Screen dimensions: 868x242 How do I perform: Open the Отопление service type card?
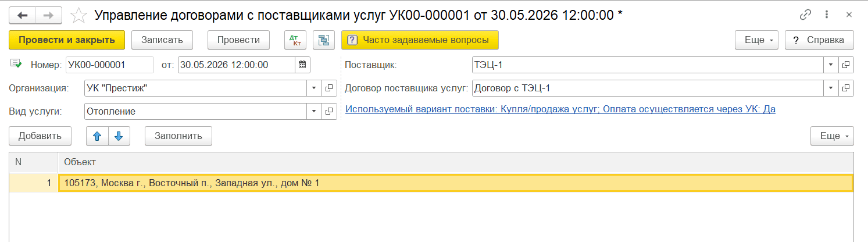point(329,111)
